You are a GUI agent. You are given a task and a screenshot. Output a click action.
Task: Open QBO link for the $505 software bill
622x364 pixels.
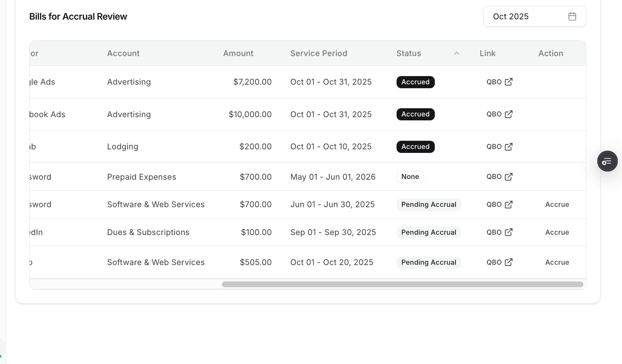pos(499,262)
